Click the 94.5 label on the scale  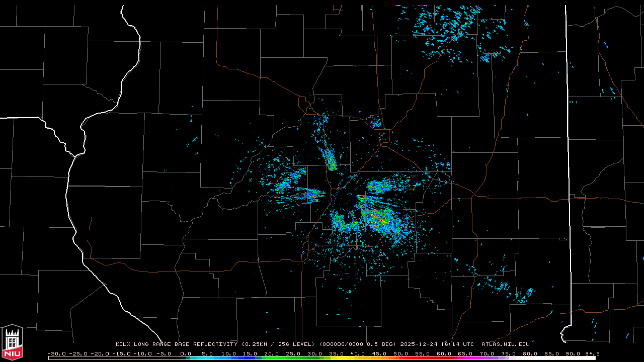click(x=591, y=353)
